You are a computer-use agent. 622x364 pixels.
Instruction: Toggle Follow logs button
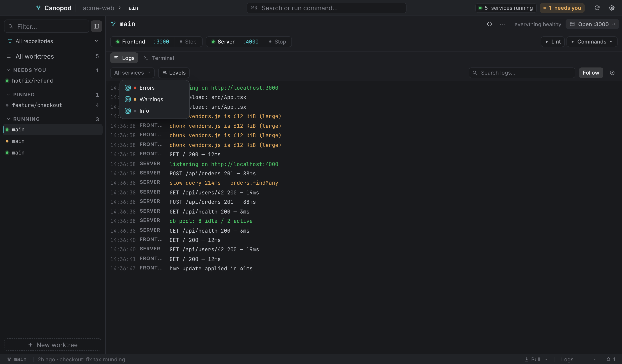coord(591,73)
